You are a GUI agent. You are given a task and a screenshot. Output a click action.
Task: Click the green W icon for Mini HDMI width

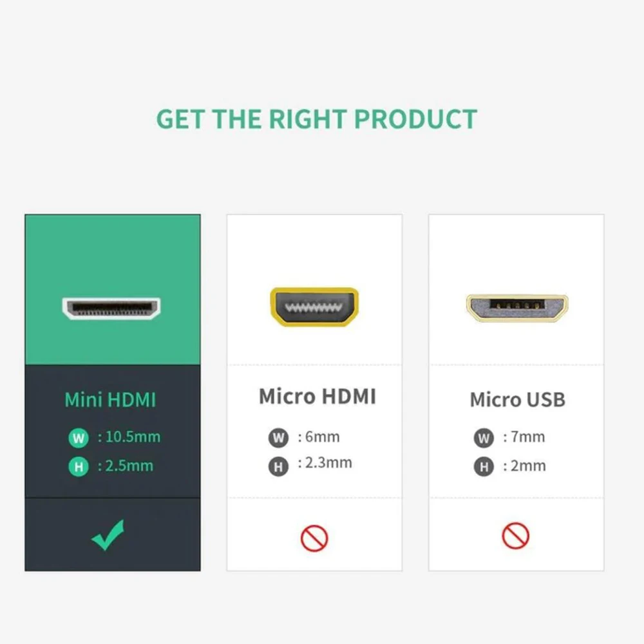click(79, 438)
